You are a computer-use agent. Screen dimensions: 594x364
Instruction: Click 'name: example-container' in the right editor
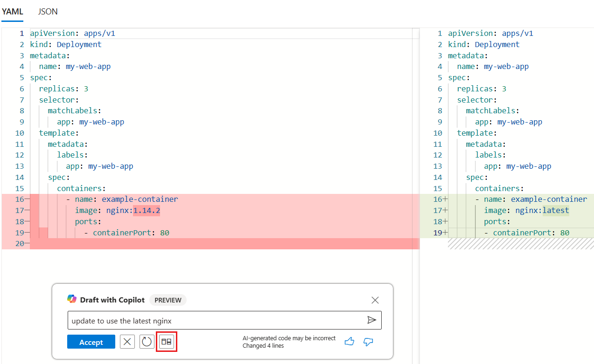pos(535,199)
